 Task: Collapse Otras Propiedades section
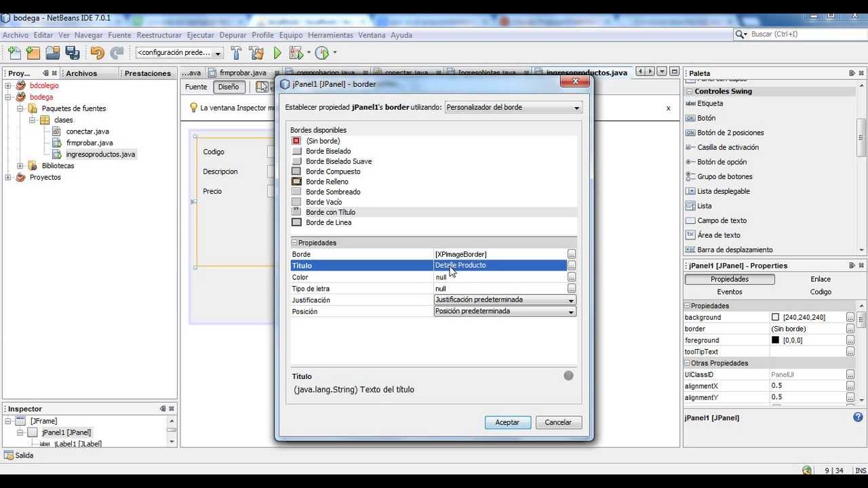click(x=687, y=363)
